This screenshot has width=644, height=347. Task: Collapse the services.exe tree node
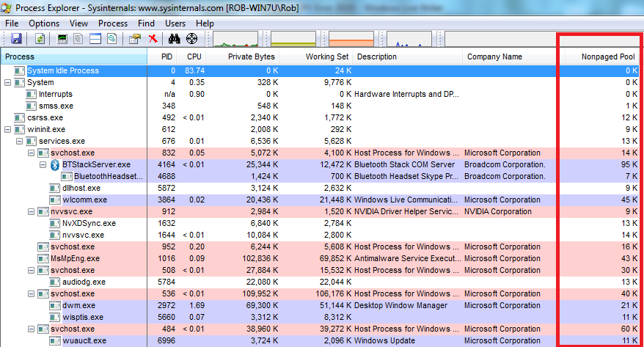pos(20,141)
